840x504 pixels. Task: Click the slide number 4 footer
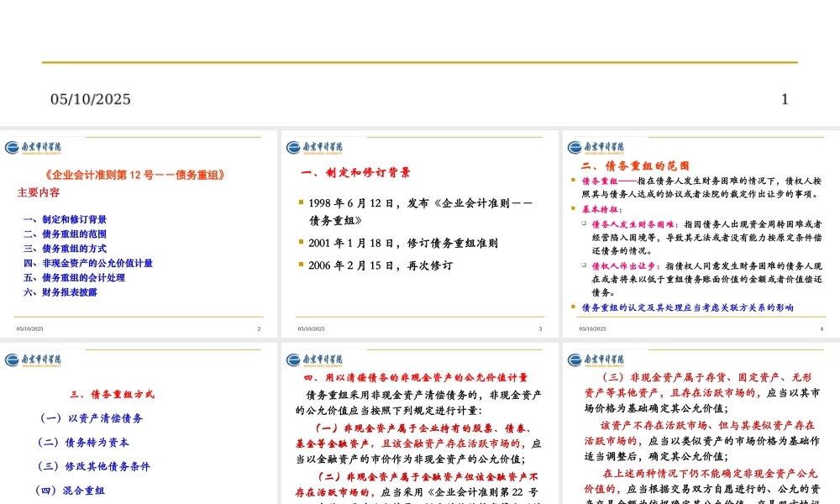click(821, 328)
